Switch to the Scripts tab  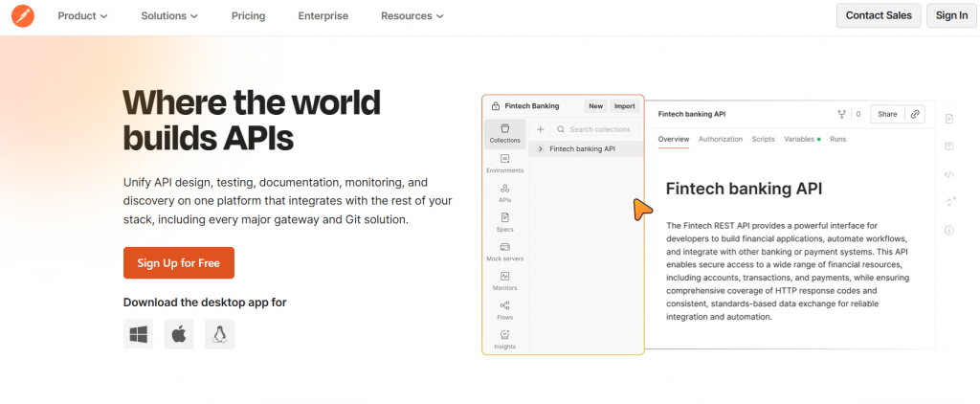point(763,140)
